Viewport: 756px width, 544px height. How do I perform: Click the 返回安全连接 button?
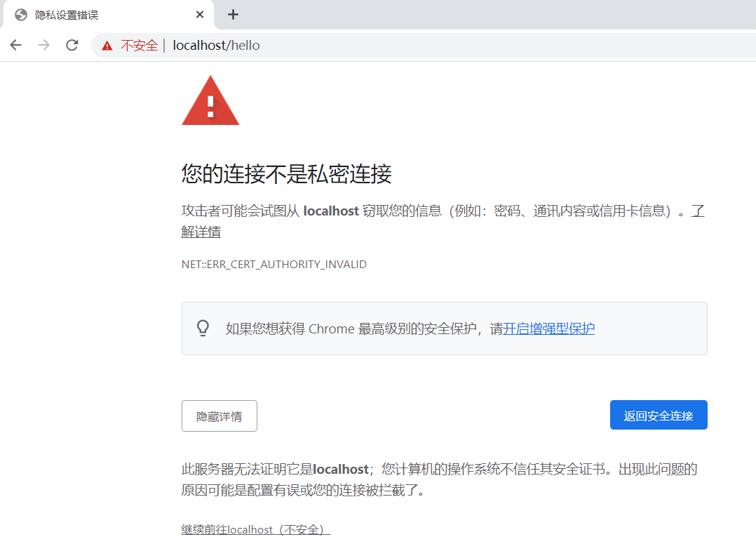point(658,415)
